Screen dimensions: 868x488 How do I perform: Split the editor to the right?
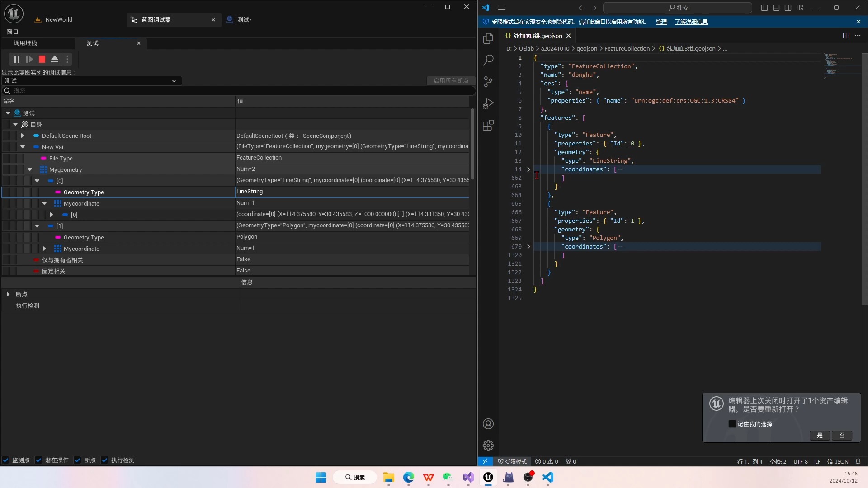click(x=846, y=36)
